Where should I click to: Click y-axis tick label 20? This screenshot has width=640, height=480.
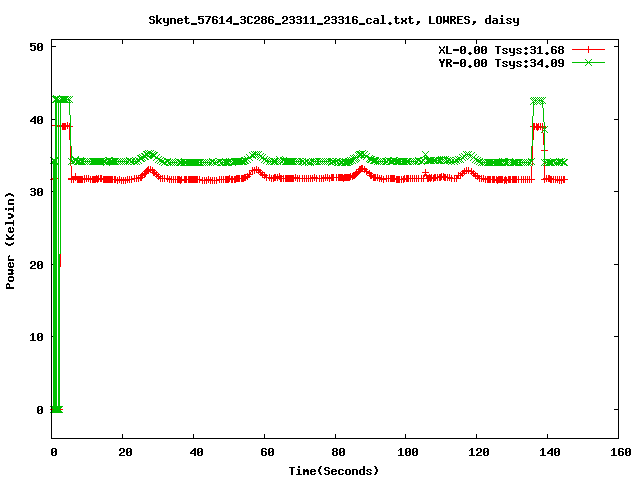pyautogui.click(x=37, y=265)
